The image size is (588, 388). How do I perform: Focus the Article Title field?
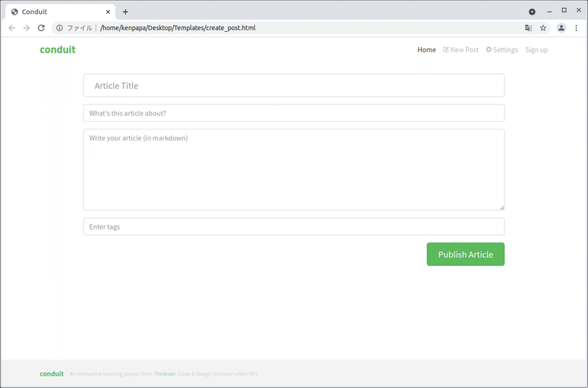pyautogui.click(x=293, y=85)
